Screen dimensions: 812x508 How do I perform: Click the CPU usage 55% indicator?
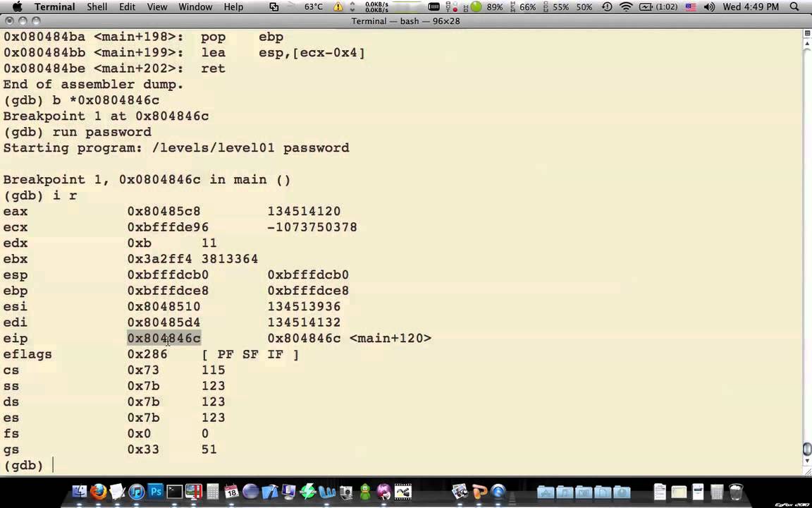(x=557, y=7)
